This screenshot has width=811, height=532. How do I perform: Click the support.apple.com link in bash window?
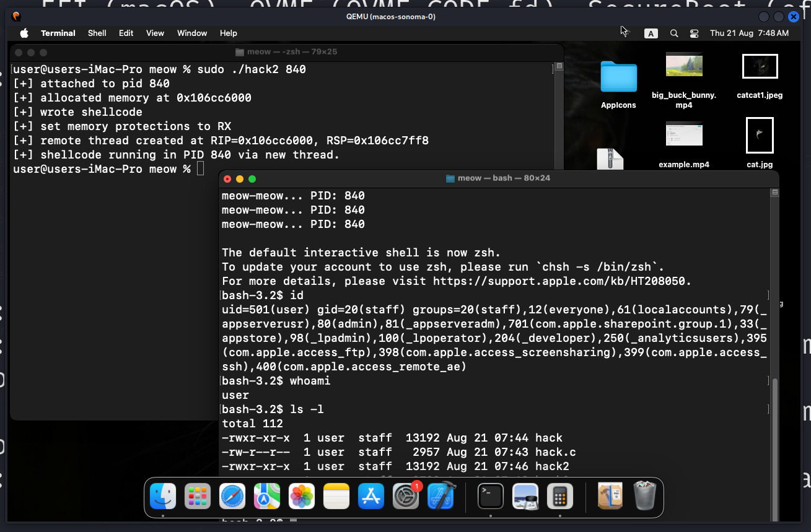[x=558, y=281]
